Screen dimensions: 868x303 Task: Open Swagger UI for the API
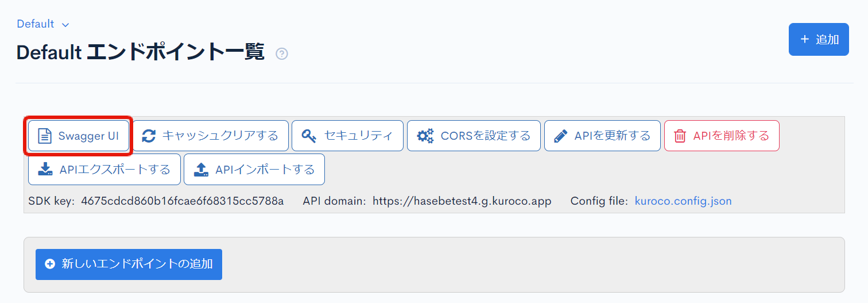pos(79,136)
